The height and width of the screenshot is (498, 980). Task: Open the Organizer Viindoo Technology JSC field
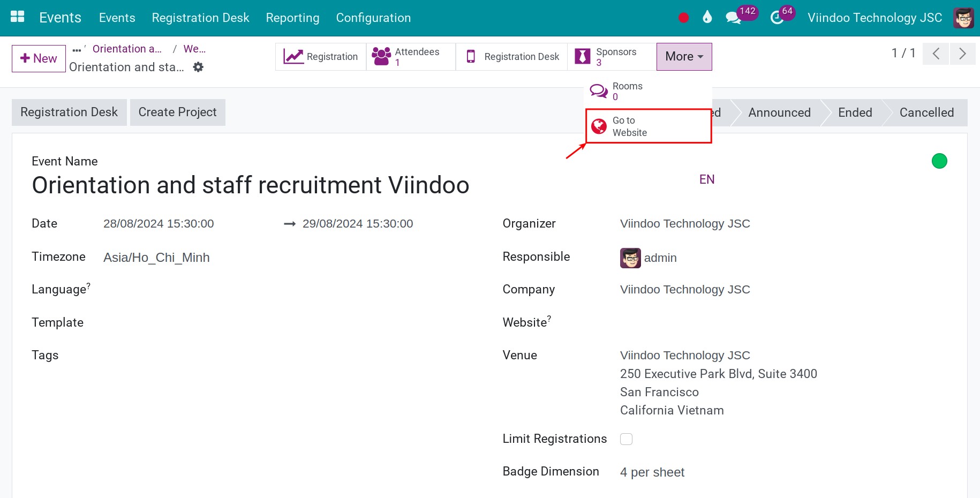(685, 224)
